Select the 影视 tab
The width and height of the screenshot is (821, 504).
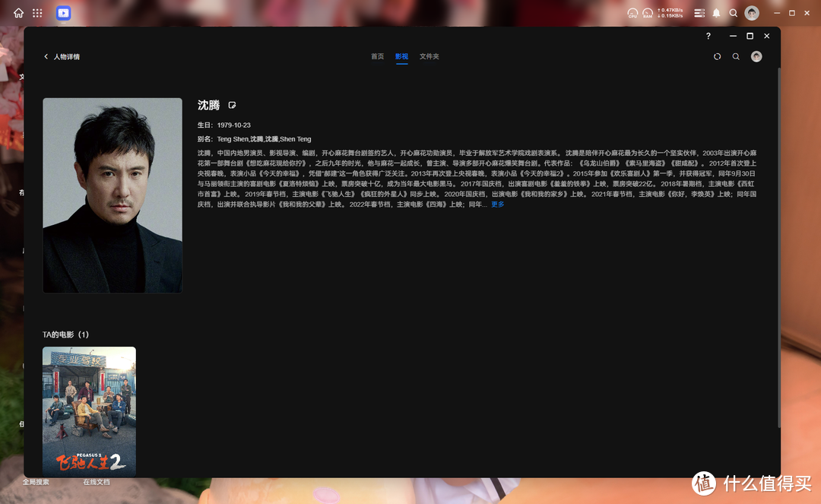click(x=401, y=56)
